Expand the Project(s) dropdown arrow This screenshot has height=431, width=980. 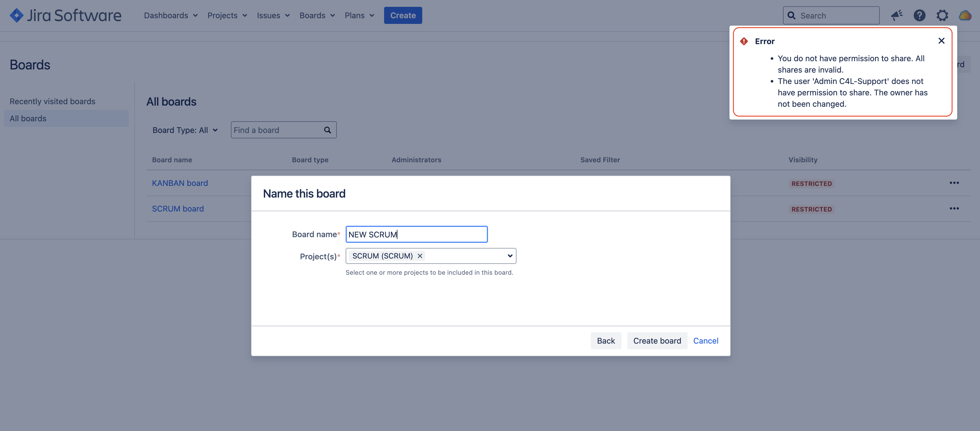click(510, 256)
